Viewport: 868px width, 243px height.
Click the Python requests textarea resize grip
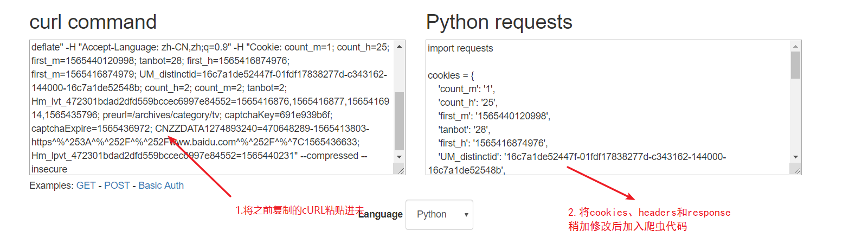pyautogui.click(x=796, y=170)
